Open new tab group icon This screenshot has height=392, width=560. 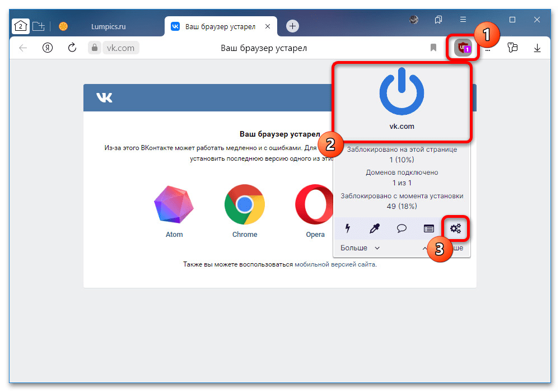point(39,26)
